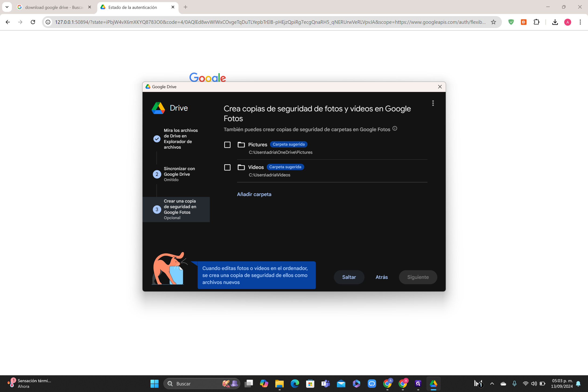Screen dimensions: 588x392
Task: Open the Extensions puzzle menu
Action: (x=536, y=22)
